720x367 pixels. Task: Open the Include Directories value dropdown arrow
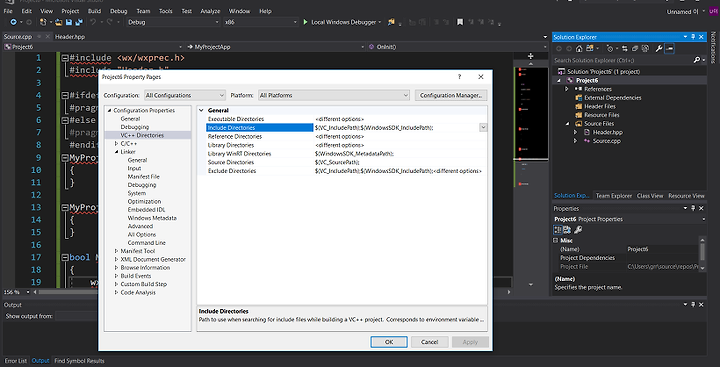pyautogui.click(x=483, y=128)
